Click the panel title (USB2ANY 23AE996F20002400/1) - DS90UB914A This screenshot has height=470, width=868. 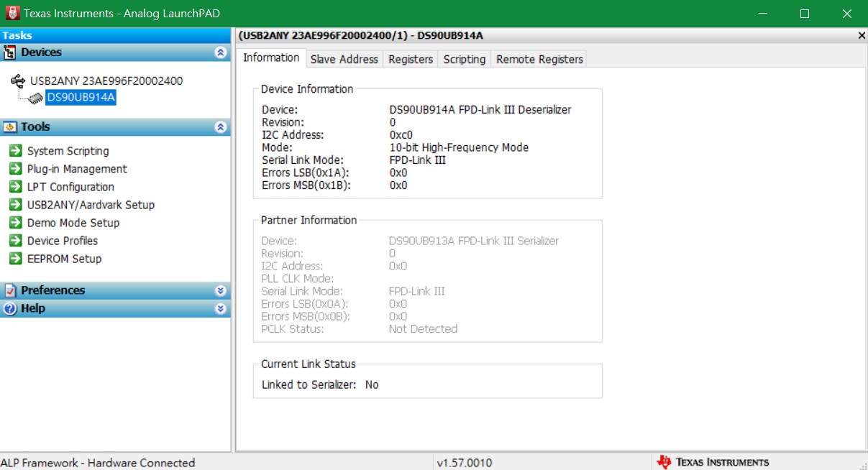coord(361,35)
